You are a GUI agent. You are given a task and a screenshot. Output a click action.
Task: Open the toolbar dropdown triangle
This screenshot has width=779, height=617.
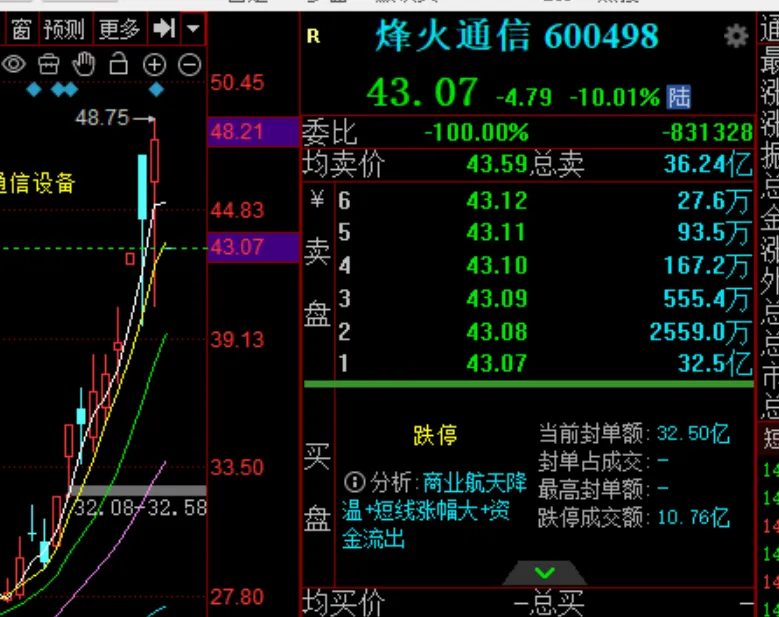coord(193,29)
